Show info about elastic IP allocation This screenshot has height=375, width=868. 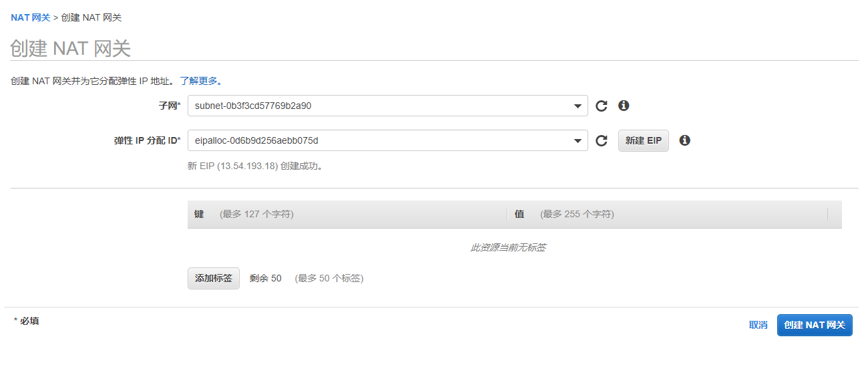[684, 140]
